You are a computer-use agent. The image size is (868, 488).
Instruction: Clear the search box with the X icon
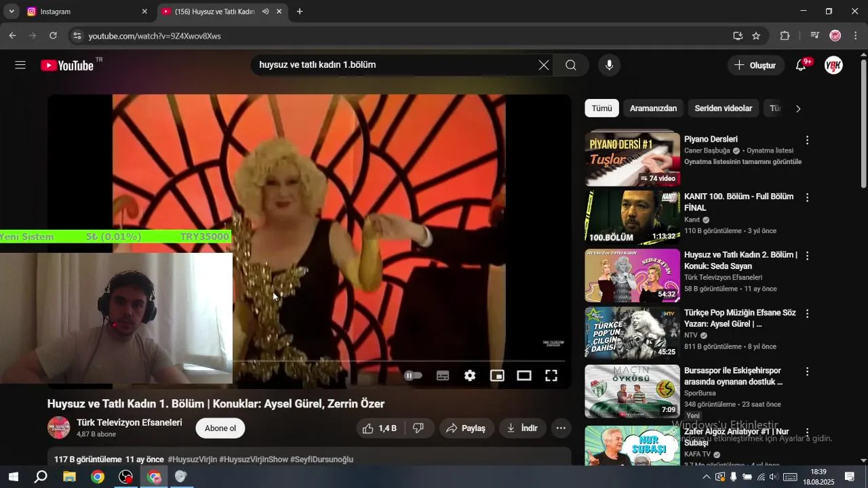(x=544, y=65)
